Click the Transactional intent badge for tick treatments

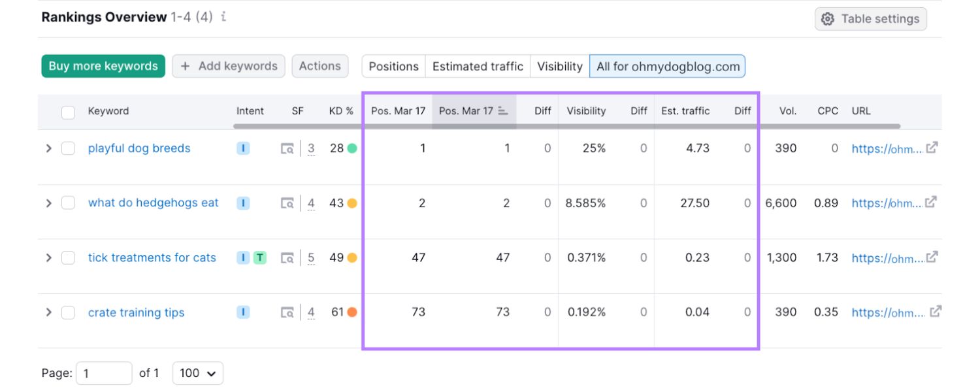[x=260, y=257]
